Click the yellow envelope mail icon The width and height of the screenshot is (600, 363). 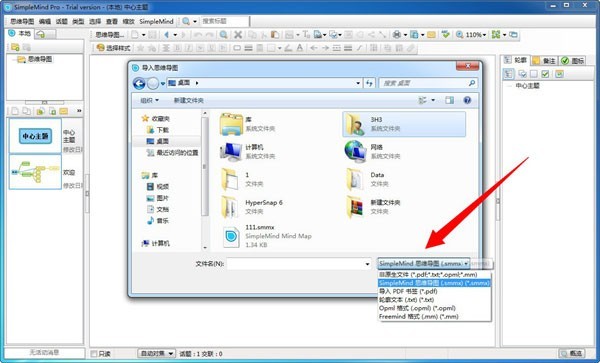(431, 35)
